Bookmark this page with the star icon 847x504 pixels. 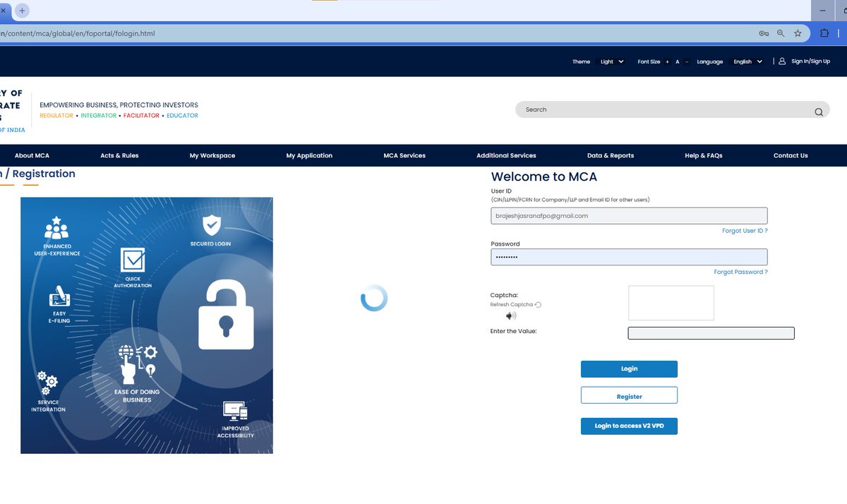[798, 33]
